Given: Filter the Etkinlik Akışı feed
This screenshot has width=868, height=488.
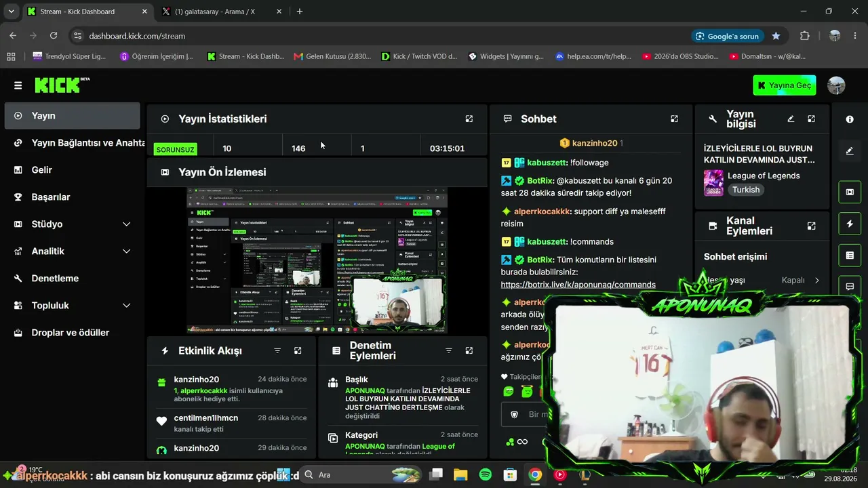Looking at the screenshot, I should [277, 350].
